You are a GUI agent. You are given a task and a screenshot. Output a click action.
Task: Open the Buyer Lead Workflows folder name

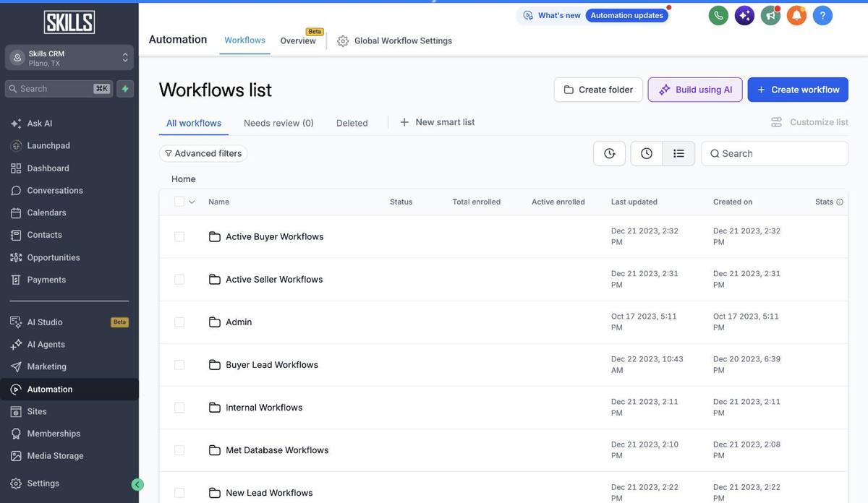[272, 365]
